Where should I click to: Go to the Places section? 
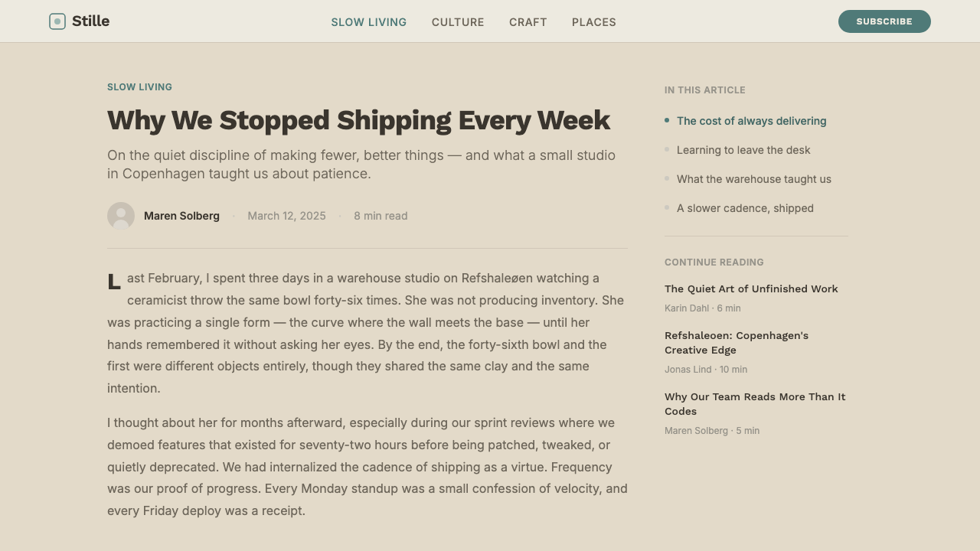click(x=594, y=22)
